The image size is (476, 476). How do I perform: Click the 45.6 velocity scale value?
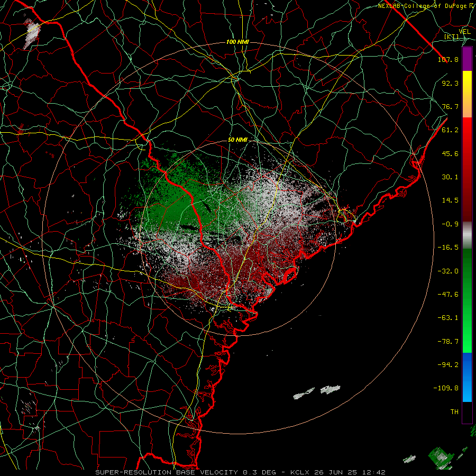coord(450,153)
